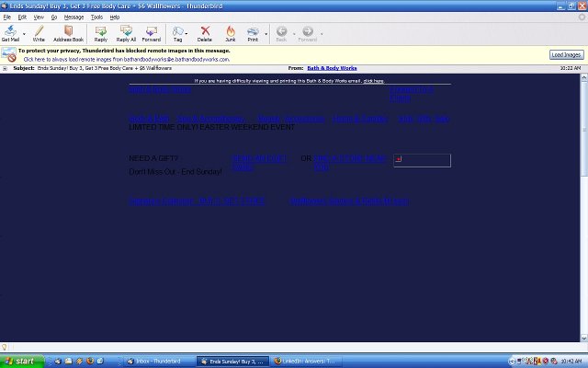Open the Tools menu
588x368 pixels.
point(96,17)
